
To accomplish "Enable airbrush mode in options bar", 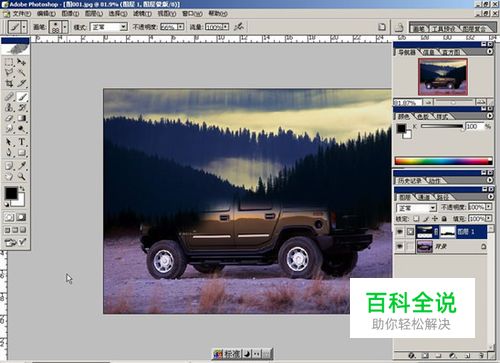I will (239, 27).
